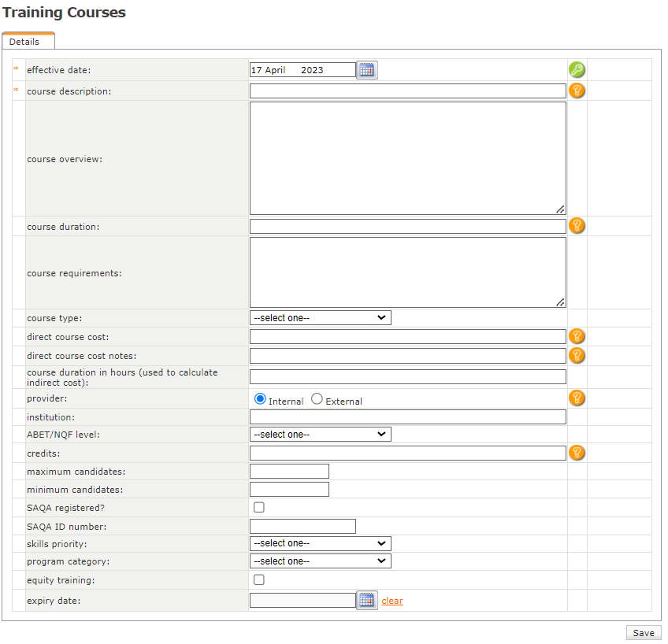Viewport: 668px width, 644px height.
Task: Open the skills priority dropdown
Action: coord(320,543)
